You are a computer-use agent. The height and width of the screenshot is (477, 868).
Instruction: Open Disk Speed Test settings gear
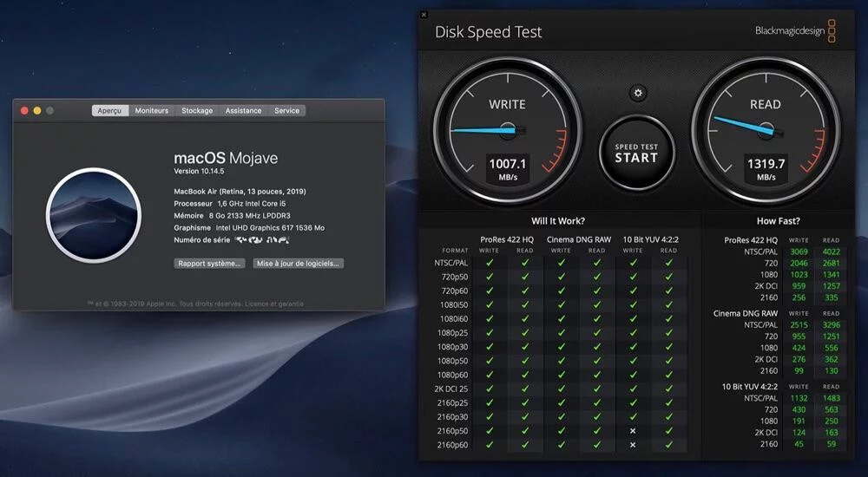(638, 93)
